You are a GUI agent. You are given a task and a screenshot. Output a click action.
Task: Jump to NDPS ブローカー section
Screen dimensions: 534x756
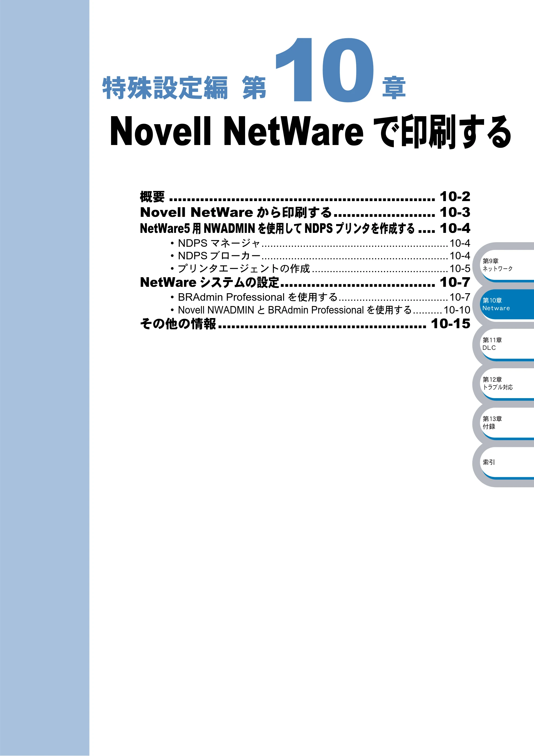tap(320, 256)
